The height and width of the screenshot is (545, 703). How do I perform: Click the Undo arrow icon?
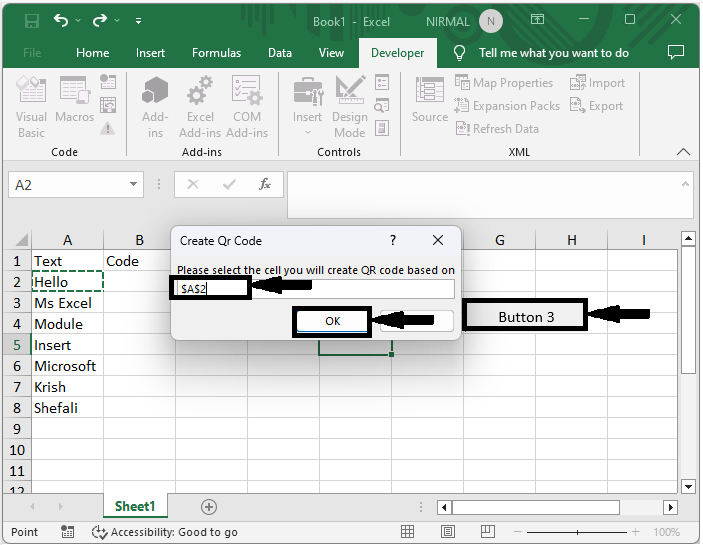[62, 20]
